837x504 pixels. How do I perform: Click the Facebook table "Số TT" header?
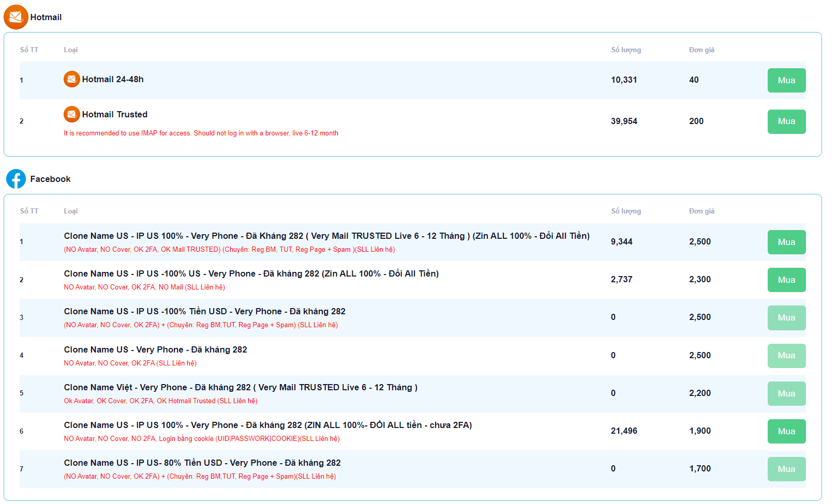coord(29,211)
